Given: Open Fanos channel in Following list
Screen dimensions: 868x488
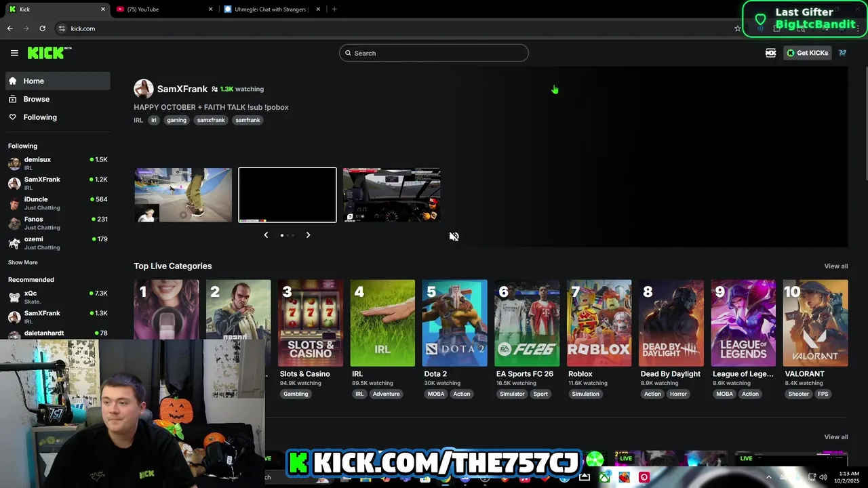Looking at the screenshot, I should [58, 223].
